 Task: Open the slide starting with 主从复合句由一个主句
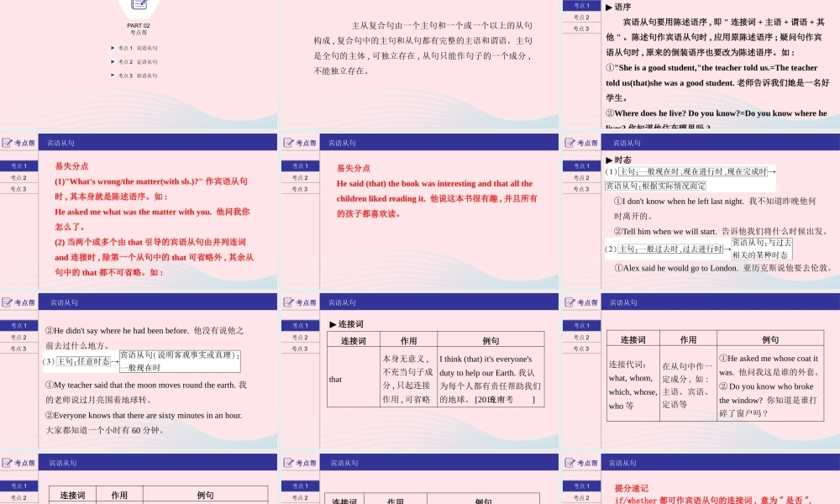420,65
